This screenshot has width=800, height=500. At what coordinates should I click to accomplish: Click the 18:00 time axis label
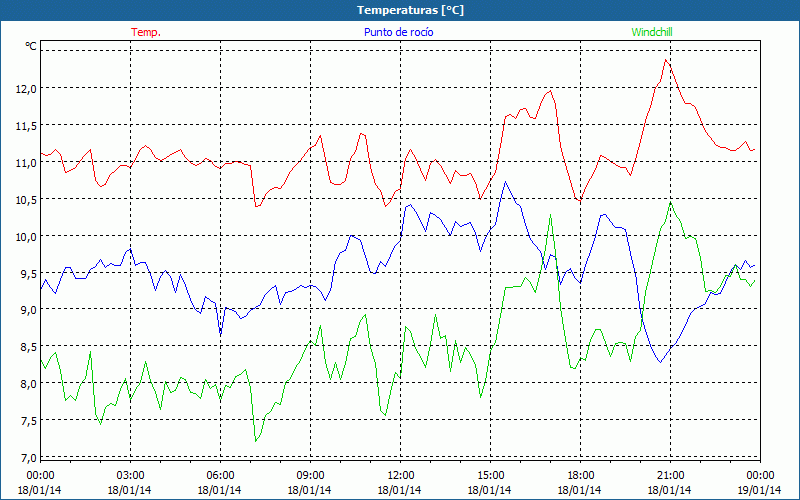click(x=580, y=476)
